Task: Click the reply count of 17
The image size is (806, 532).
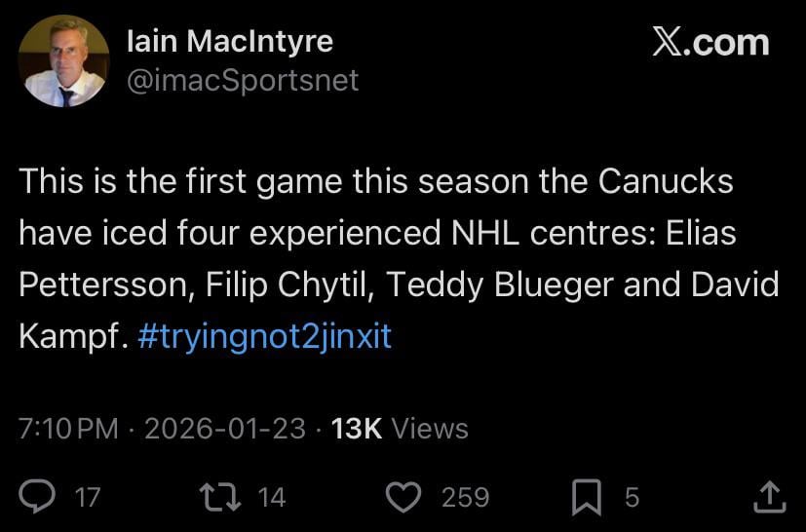Action: tap(88, 497)
